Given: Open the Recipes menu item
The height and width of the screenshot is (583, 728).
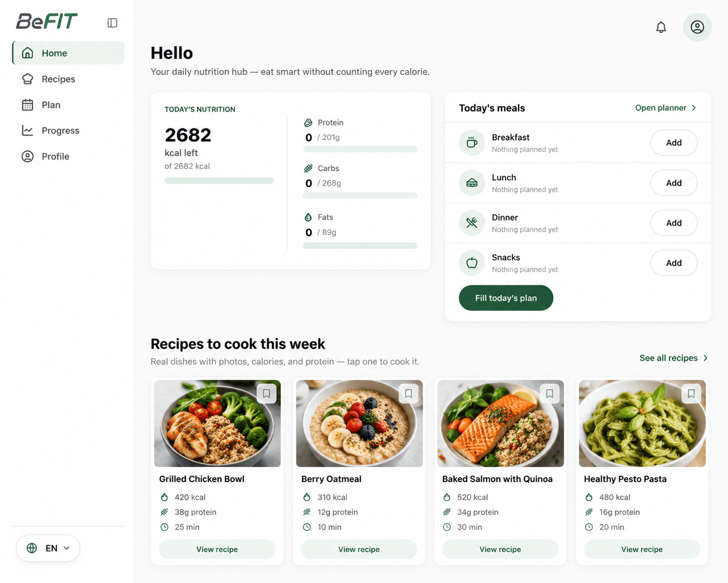Looking at the screenshot, I should (68, 79).
